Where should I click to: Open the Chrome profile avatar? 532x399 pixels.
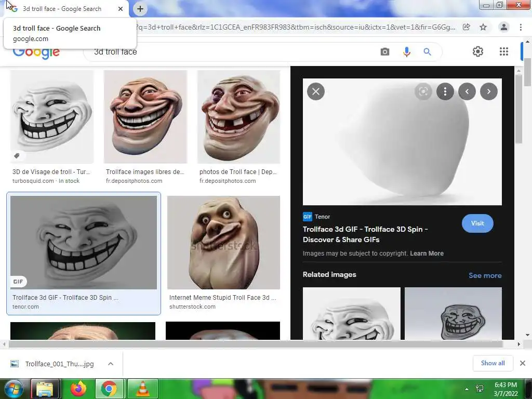point(504,27)
